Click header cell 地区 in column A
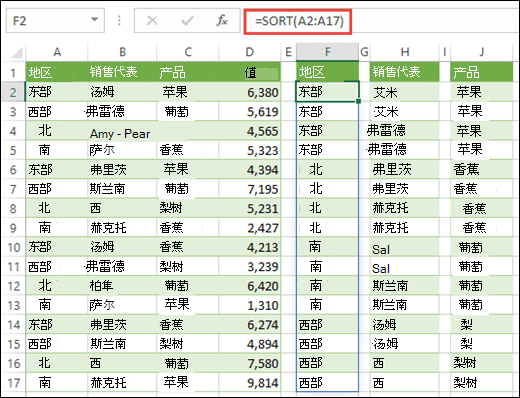 pyautogui.click(x=57, y=72)
